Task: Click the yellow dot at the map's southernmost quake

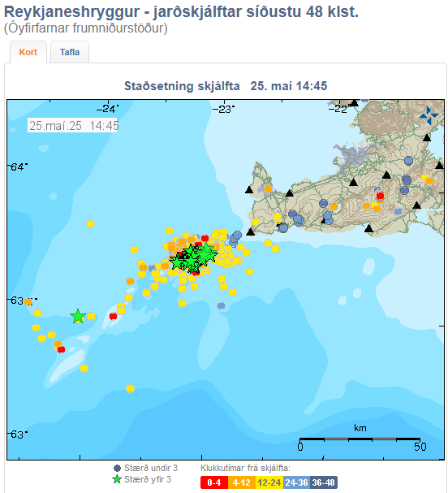Action: 130,389
